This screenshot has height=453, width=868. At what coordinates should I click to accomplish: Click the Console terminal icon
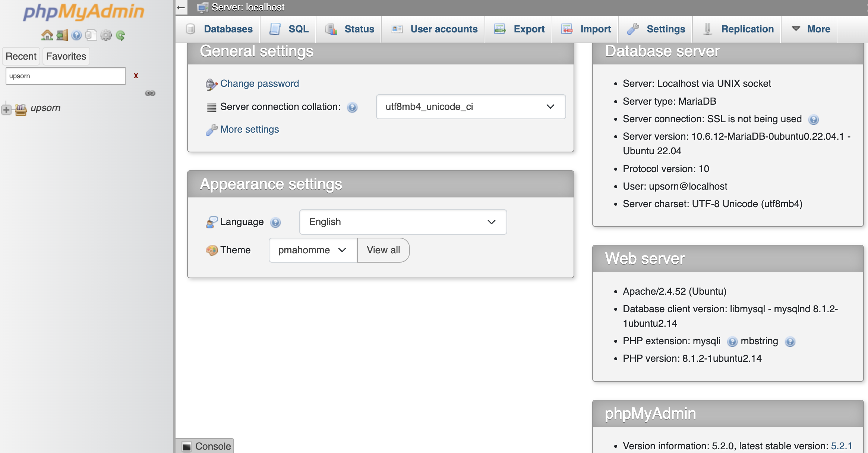[187, 446]
